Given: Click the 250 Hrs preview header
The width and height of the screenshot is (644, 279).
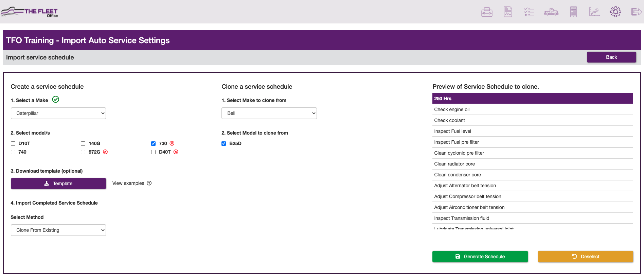Looking at the screenshot, I should 533,99.
